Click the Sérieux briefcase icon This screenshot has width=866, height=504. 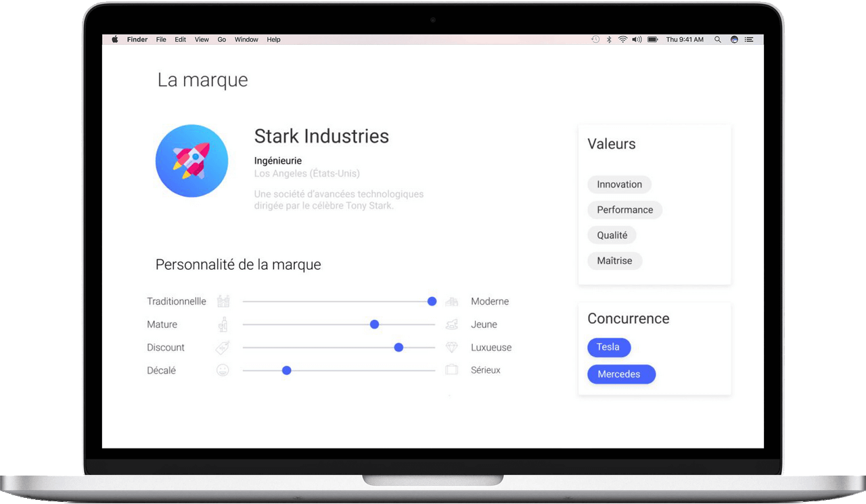click(451, 370)
